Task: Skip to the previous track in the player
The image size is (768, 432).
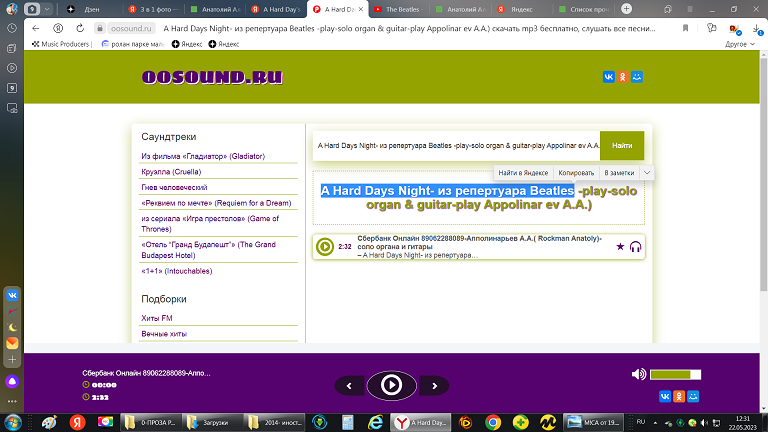Action: click(x=349, y=386)
